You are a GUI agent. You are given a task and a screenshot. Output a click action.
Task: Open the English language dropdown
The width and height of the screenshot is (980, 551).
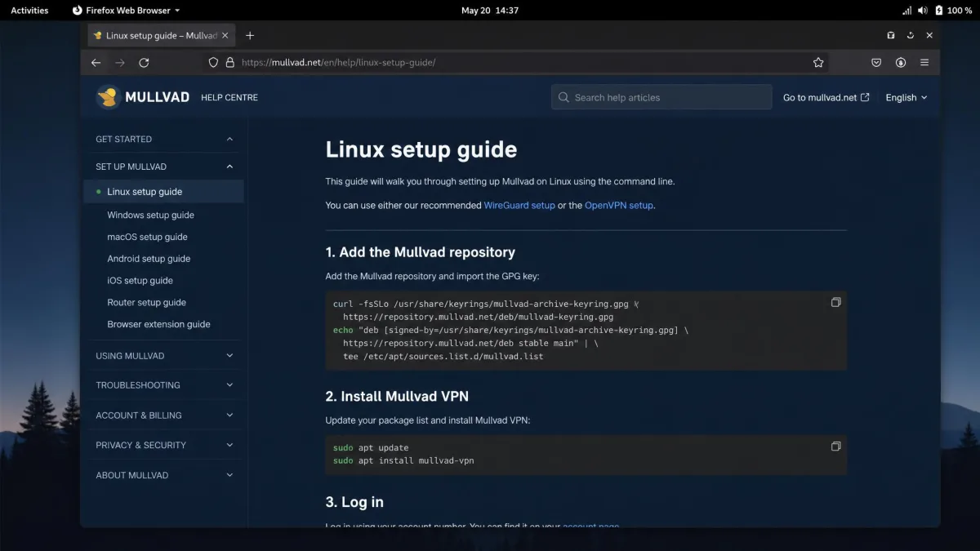point(906,97)
